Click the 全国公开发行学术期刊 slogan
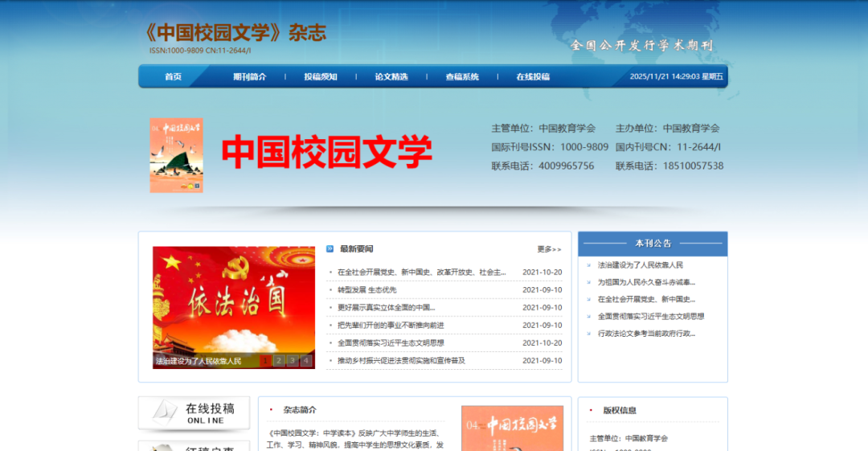This screenshot has height=451, width=868. [642, 46]
